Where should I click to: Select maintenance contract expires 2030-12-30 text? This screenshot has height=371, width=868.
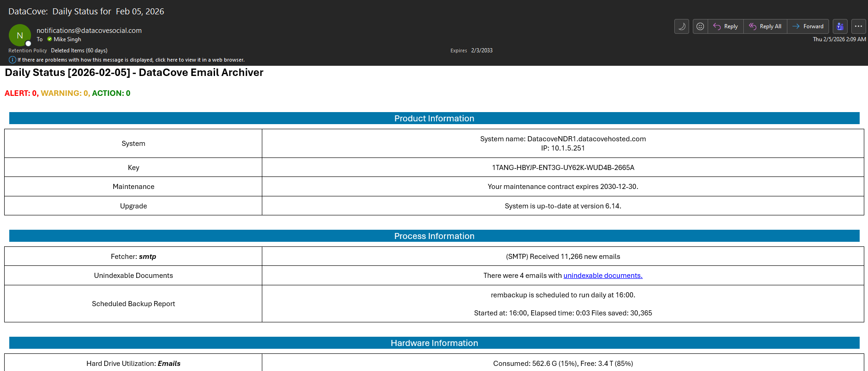point(563,187)
